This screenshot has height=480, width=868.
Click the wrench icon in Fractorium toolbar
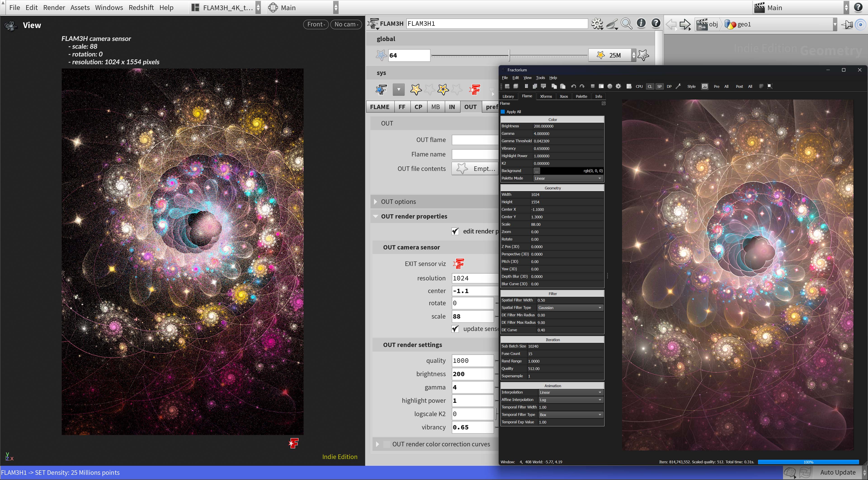point(678,86)
